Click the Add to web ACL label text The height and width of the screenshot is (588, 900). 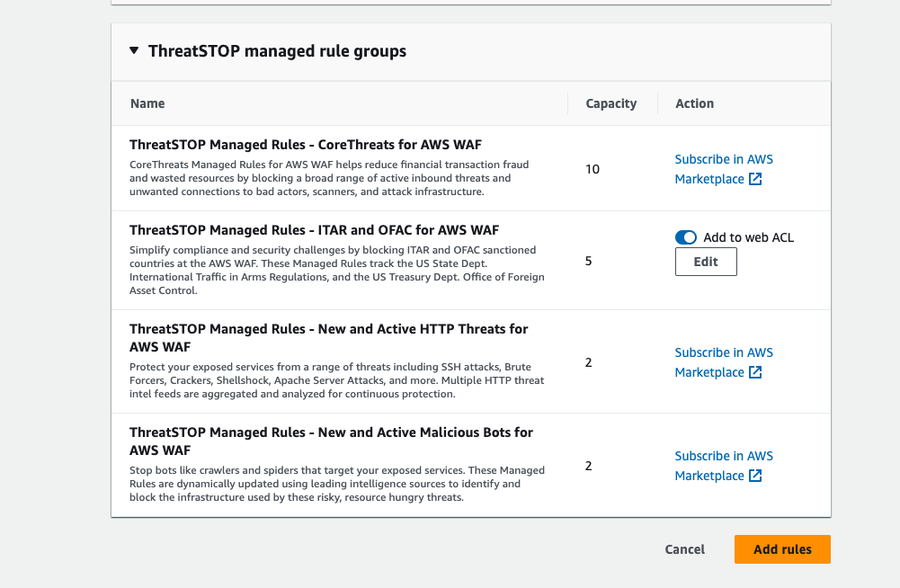[x=748, y=237]
